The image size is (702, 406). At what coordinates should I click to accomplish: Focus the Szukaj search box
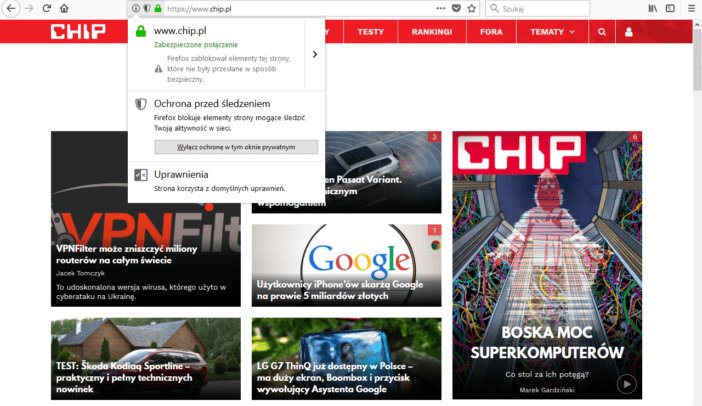point(537,9)
